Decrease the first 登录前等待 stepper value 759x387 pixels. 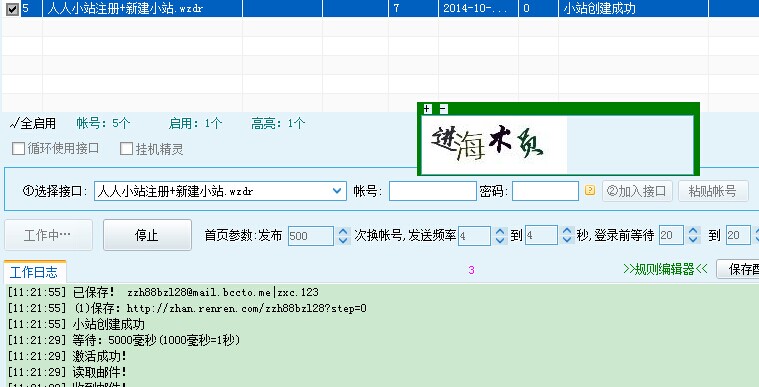click(693, 240)
